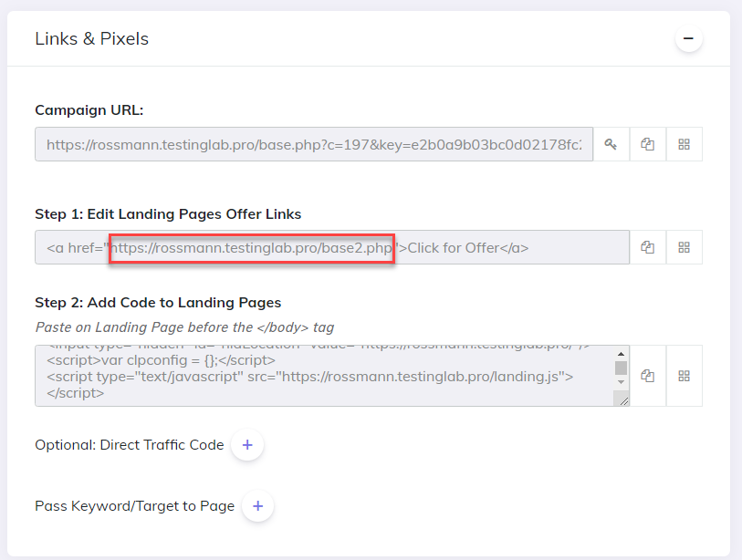Viewport: 742px width, 560px height.
Task: Click the textarea resize handle corner
Action: [x=623, y=401]
